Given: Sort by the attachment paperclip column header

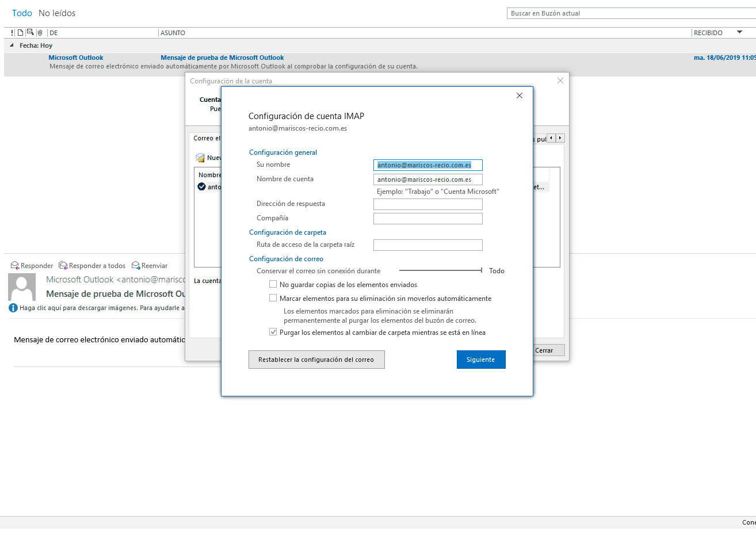Looking at the screenshot, I should 40,33.
